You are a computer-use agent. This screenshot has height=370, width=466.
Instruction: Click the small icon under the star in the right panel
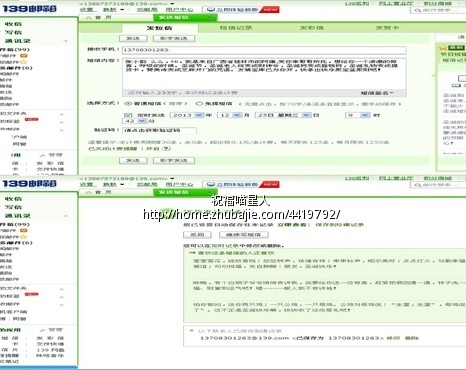point(456,86)
